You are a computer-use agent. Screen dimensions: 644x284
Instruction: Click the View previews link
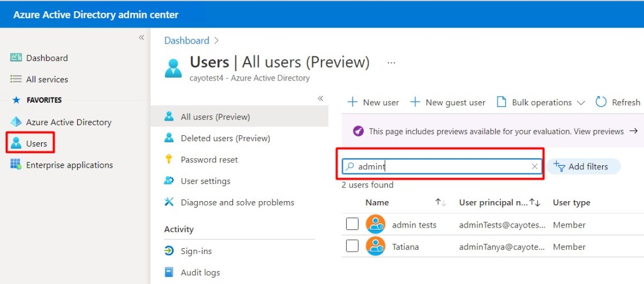coord(599,131)
